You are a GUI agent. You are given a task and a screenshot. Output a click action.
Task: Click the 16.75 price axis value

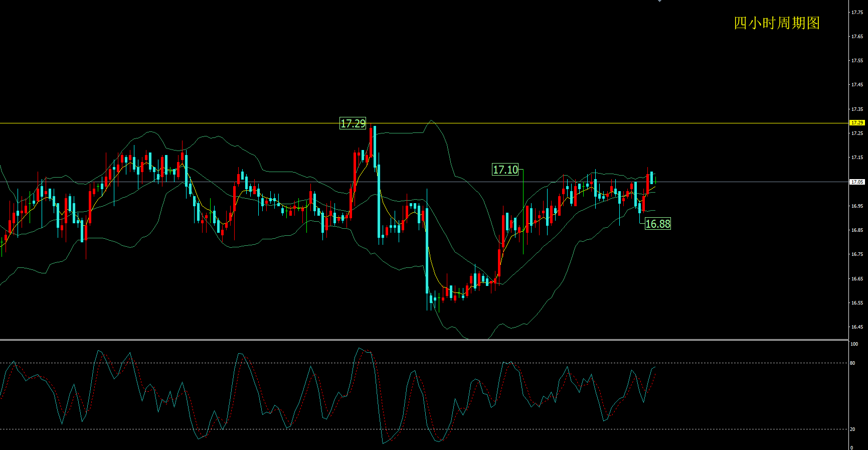pos(857,254)
